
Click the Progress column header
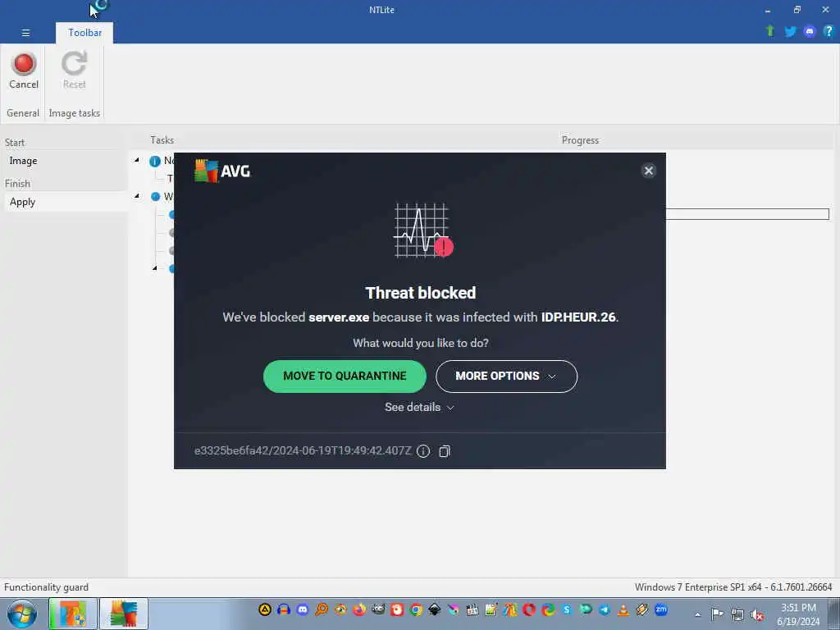click(x=580, y=139)
